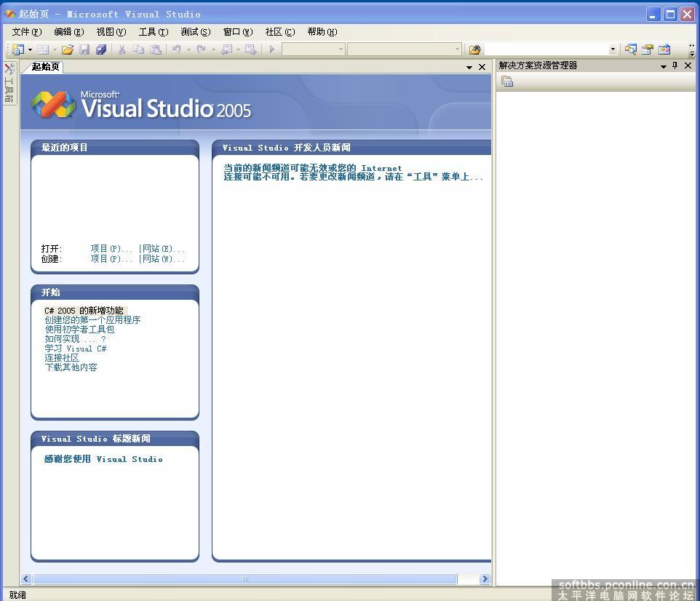Toggle auto-hide pin on Solution Explorer
The image size is (700, 601).
click(675, 65)
